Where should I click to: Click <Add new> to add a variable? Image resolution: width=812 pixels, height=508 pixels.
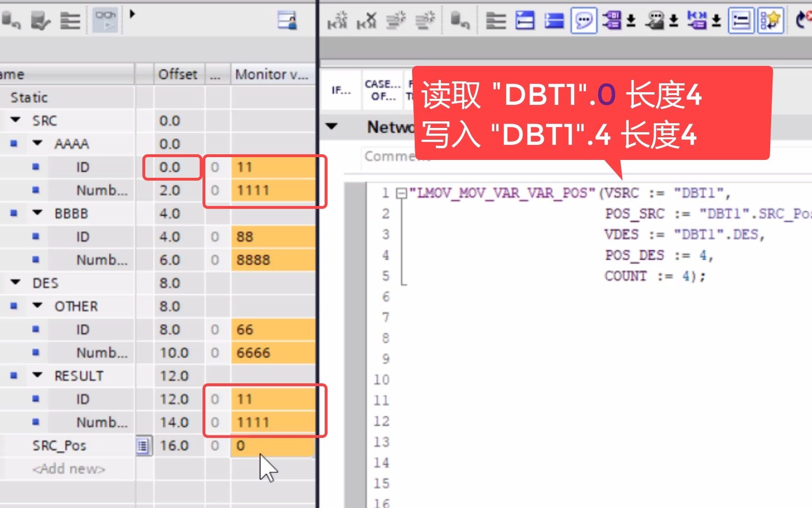pyautogui.click(x=69, y=468)
